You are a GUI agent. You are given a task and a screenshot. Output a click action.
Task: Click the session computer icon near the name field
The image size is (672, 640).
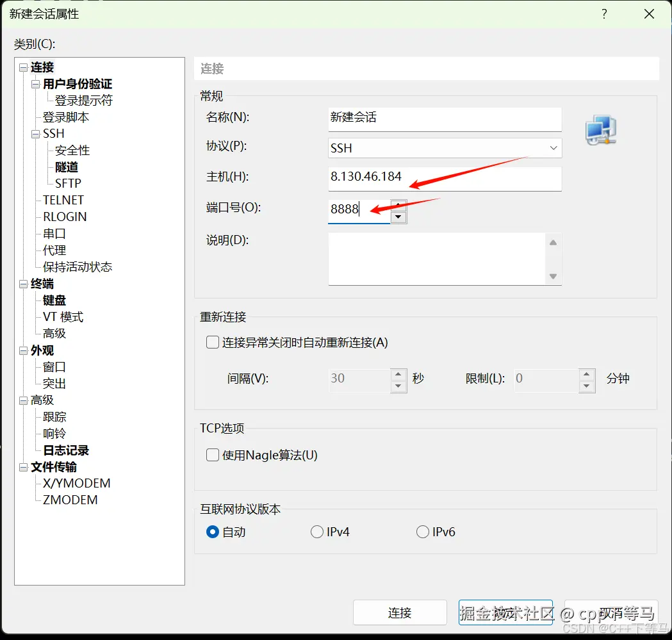[x=600, y=130]
